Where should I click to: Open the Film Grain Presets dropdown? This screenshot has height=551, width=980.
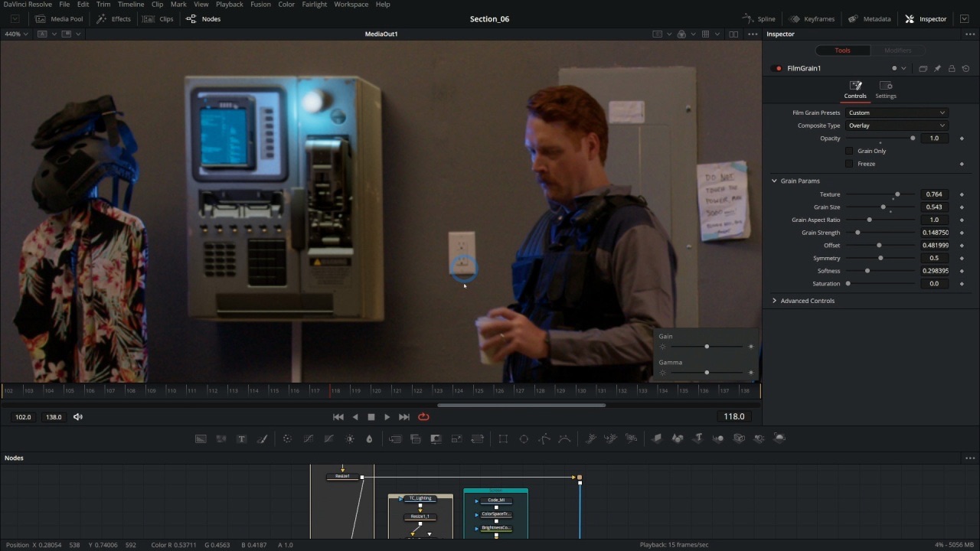(897, 112)
